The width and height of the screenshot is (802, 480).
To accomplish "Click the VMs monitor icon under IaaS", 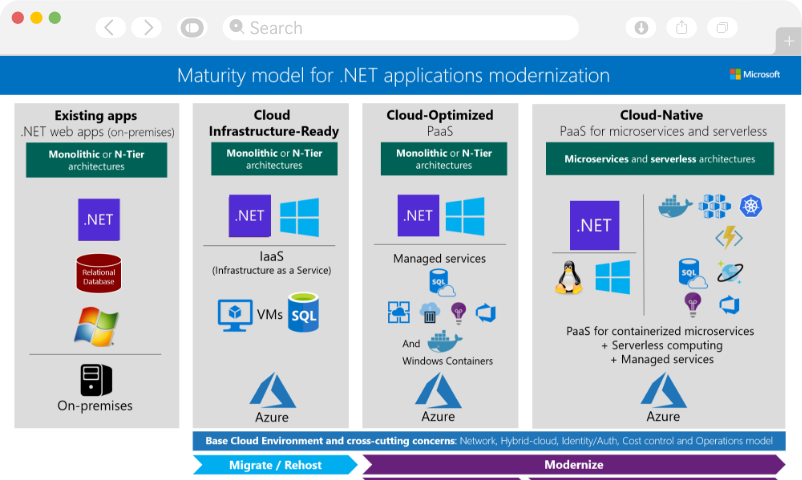I will click(x=235, y=314).
